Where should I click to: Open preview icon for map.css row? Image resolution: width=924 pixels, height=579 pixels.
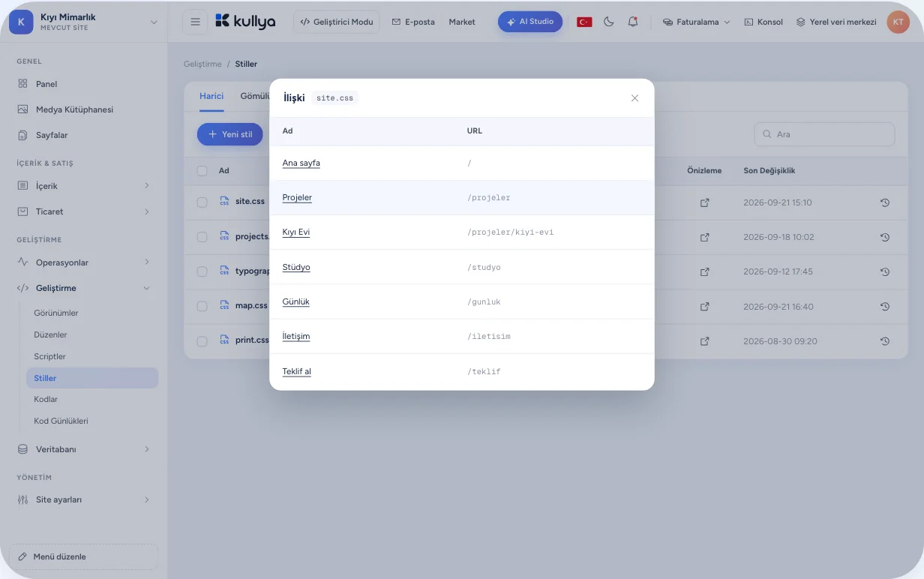tap(705, 306)
